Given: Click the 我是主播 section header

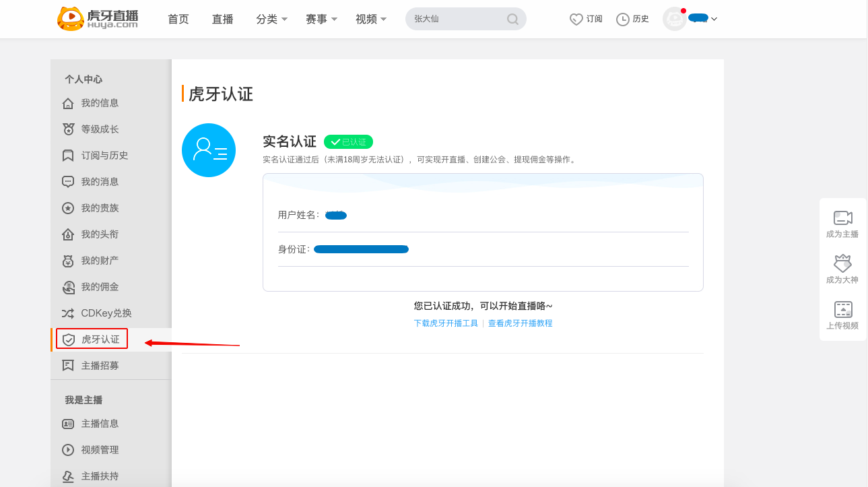Looking at the screenshot, I should coord(84,400).
